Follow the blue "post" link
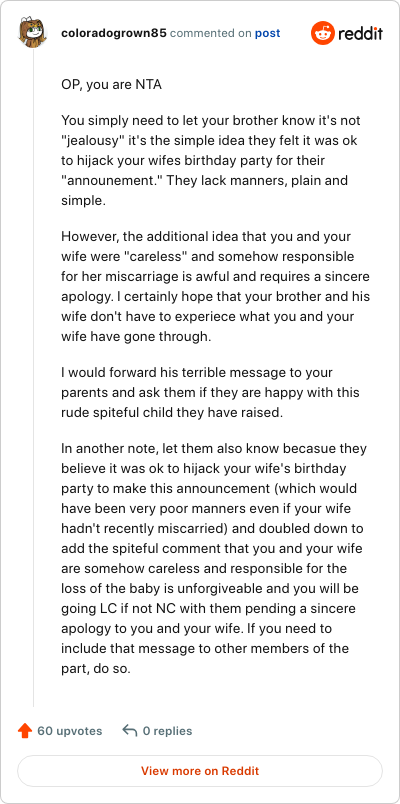 (268, 33)
